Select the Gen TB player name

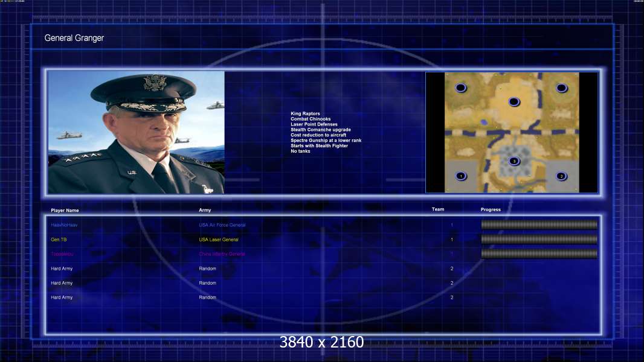tap(59, 240)
